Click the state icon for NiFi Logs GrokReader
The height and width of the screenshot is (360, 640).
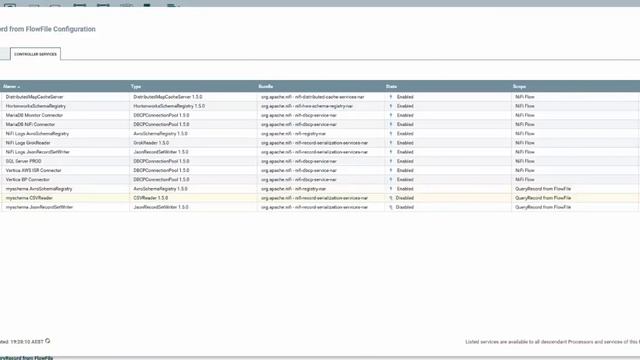391,143
